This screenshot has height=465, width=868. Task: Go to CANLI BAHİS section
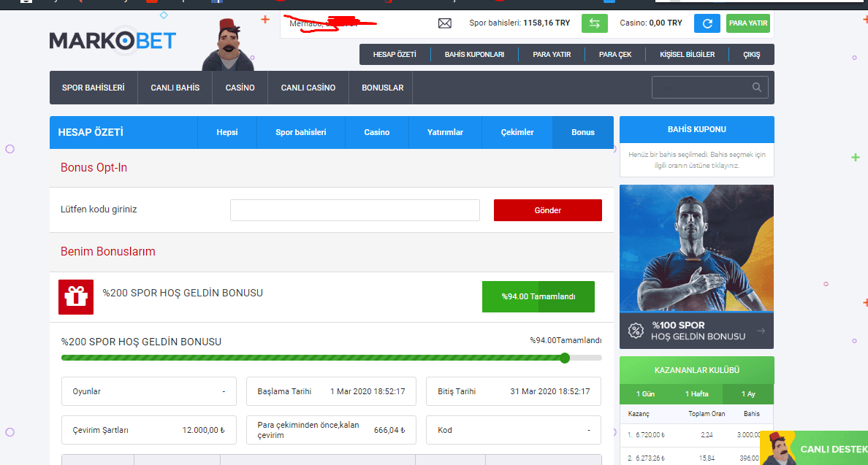[x=175, y=88]
